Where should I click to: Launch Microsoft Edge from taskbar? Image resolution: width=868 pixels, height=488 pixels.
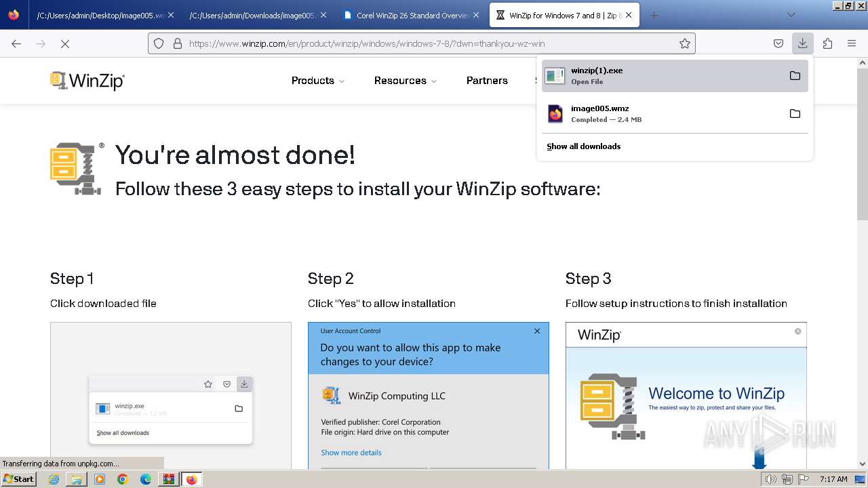click(x=146, y=479)
